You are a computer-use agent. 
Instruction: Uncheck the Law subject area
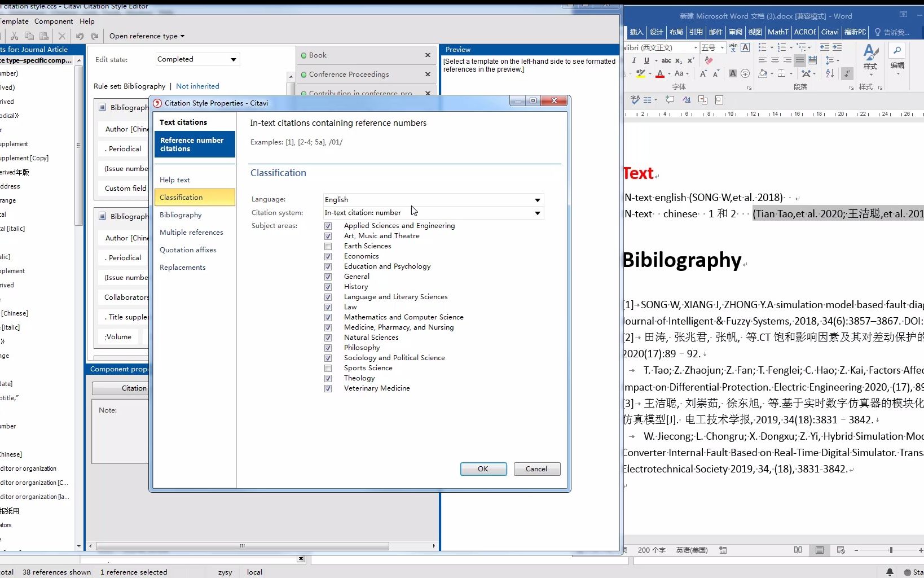click(x=328, y=307)
